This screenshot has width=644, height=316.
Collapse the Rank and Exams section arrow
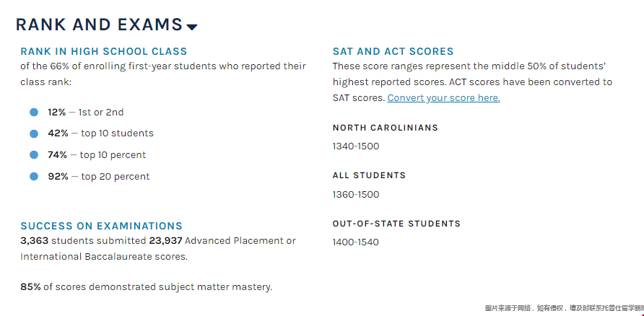tap(192, 27)
